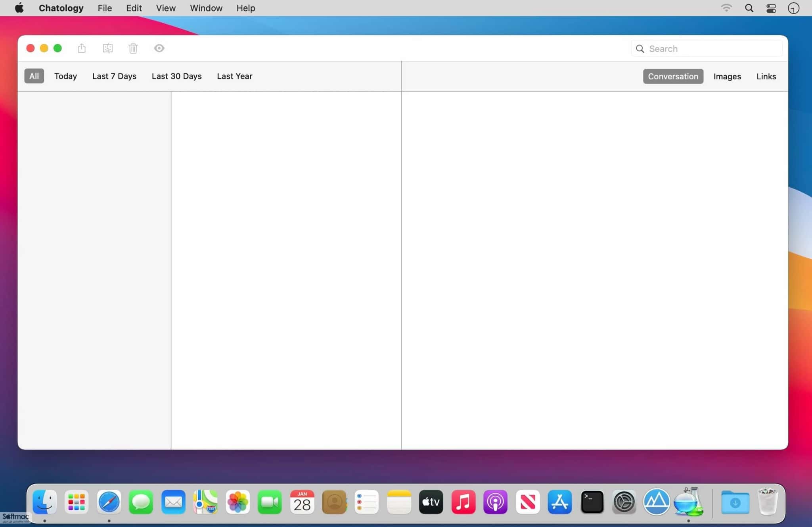The height and width of the screenshot is (527, 812).
Task: Open the View menu
Action: click(x=166, y=8)
